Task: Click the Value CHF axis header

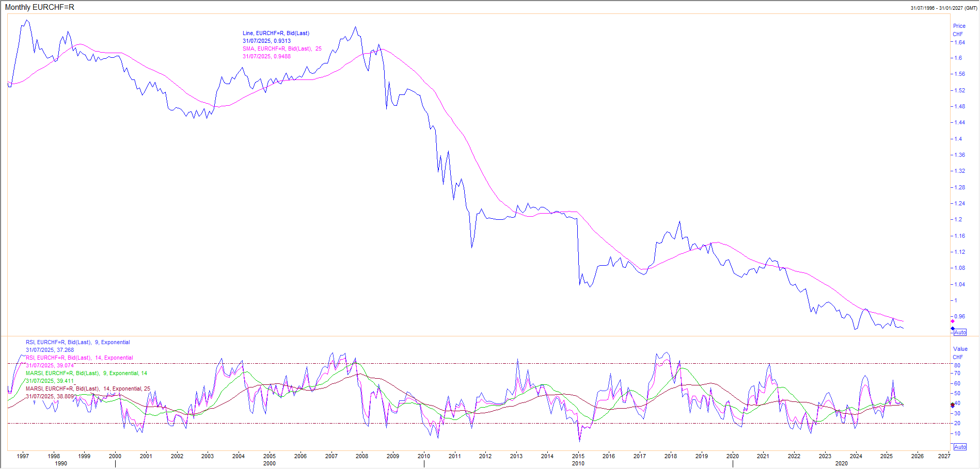Action: click(x=960, y=353)
